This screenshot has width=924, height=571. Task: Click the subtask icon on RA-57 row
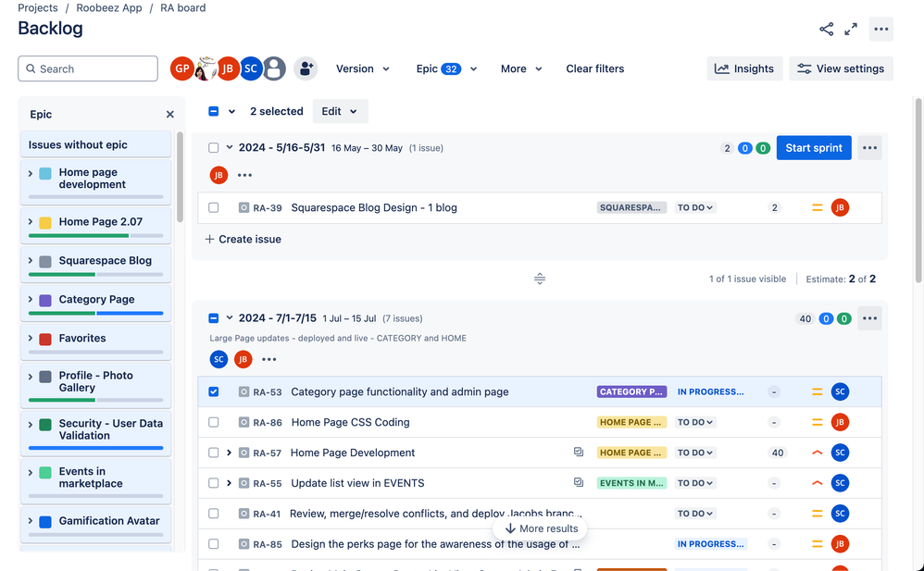tap(578, 452)
